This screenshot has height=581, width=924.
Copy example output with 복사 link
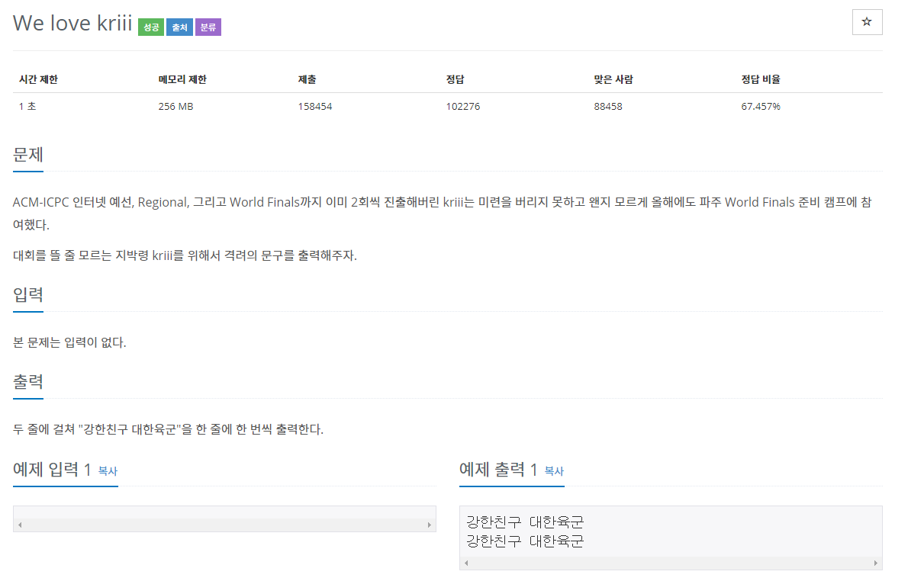[x=554, y=471]
